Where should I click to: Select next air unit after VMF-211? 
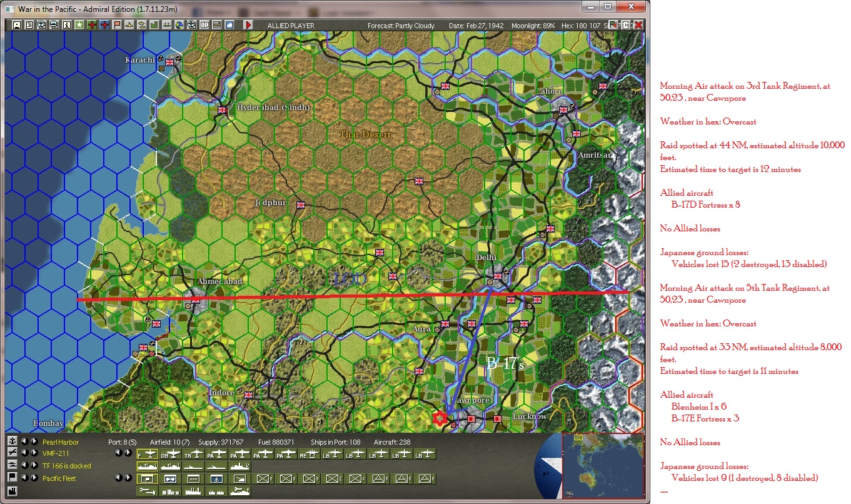(34, 453)
